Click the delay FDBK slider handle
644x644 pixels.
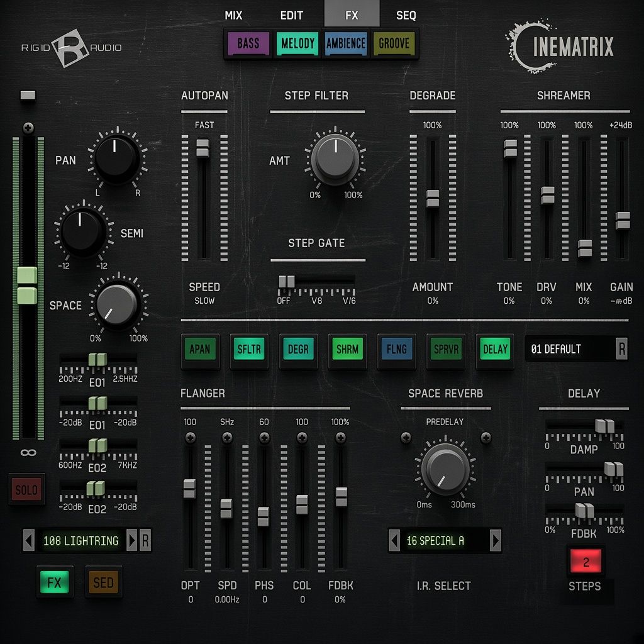pos(584,511)
